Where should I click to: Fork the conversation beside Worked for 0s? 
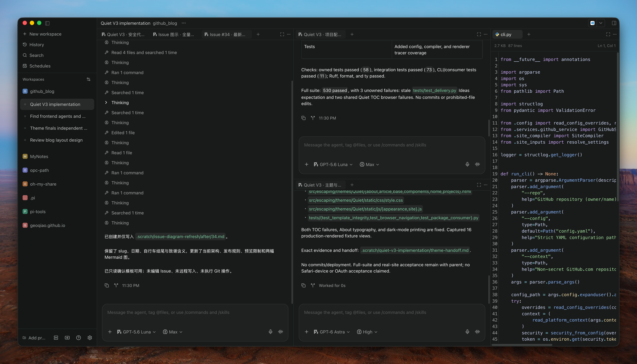(313, 285)
